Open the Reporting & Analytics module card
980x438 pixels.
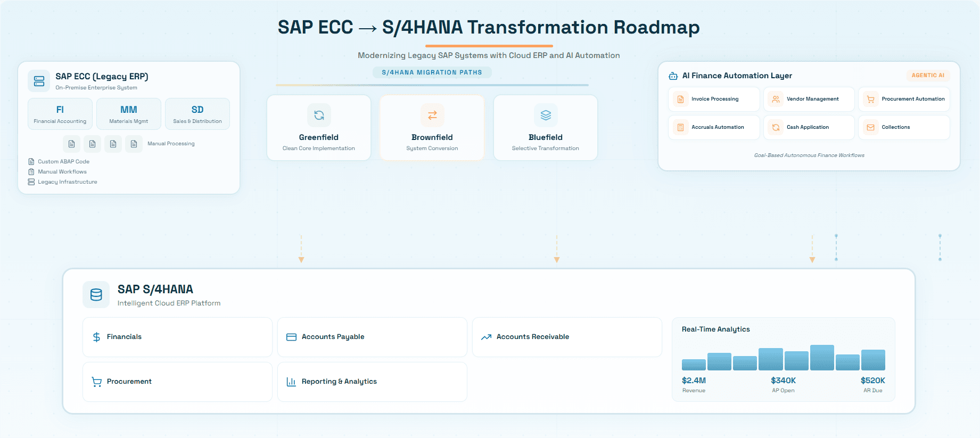pos(372,382)
